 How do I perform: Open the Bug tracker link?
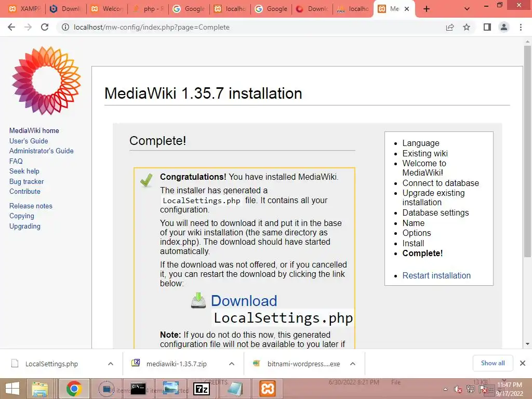(26, 181)
